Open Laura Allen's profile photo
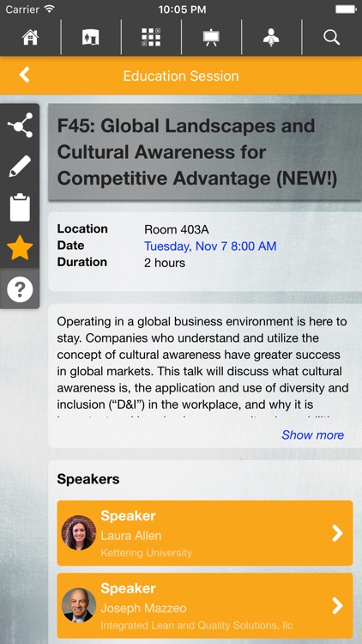The width and height of the screenshot is (362, 644). coord(79,532)
